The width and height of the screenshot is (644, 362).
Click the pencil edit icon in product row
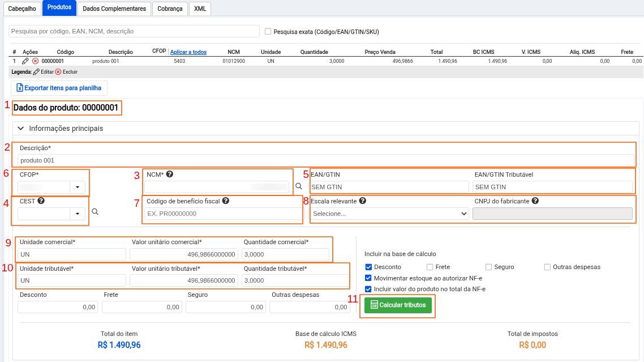click(x=25, y=61)
